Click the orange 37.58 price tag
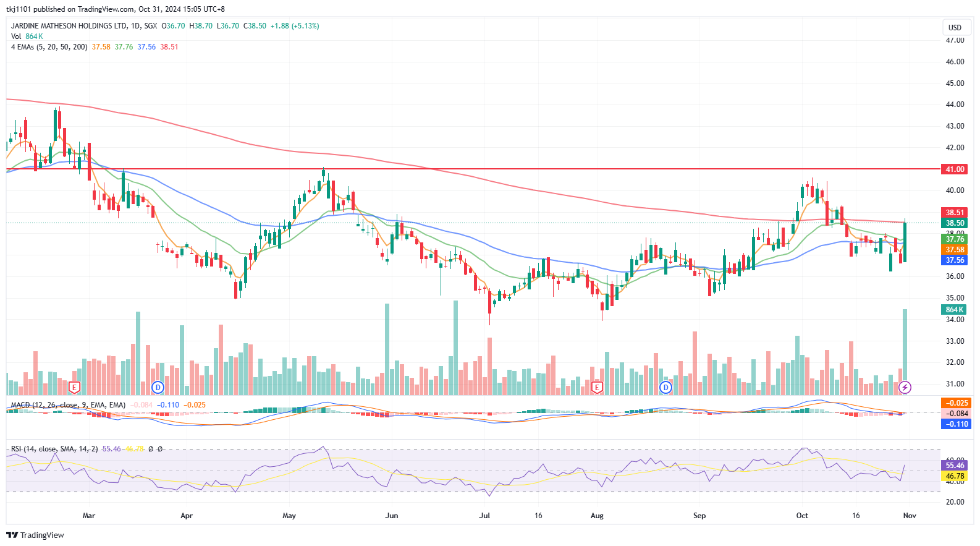The image size is (980, 546). coord(955,250)
